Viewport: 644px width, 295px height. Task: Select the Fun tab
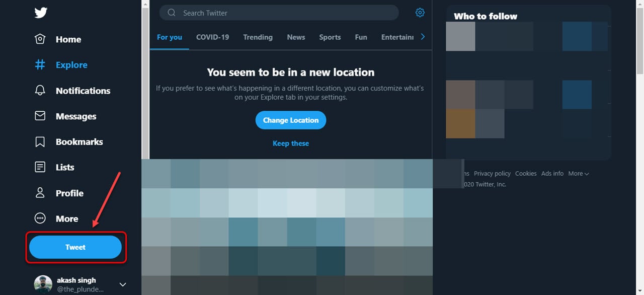(361, 37)
